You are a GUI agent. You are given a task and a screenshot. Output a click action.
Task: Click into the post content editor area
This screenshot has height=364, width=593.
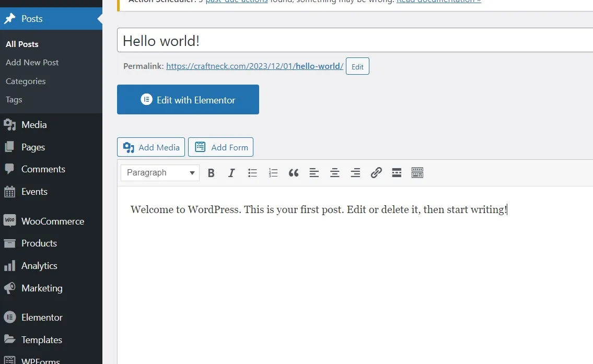(x=355, y=275)
